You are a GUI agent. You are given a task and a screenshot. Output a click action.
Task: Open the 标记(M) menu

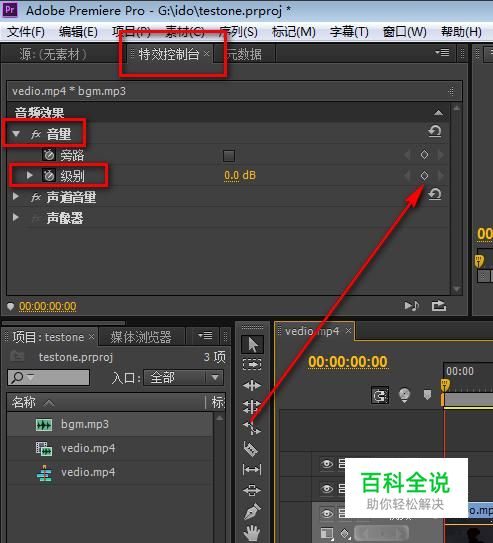coord(294,32)
